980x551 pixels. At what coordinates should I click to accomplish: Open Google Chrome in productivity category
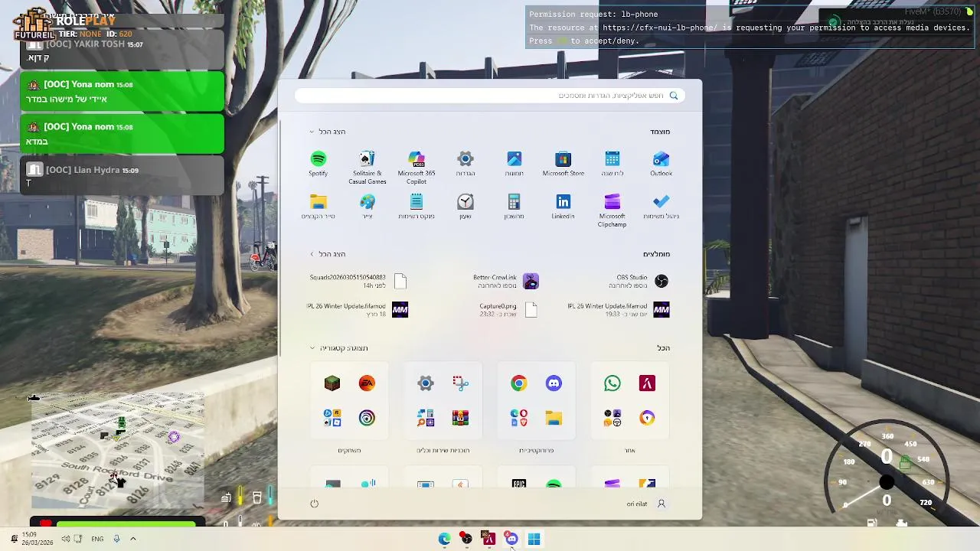click(519, 383)
